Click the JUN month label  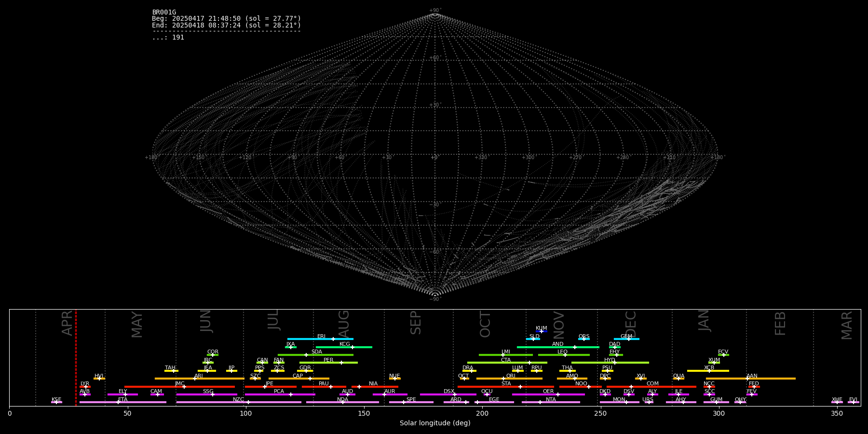(206, 321)
